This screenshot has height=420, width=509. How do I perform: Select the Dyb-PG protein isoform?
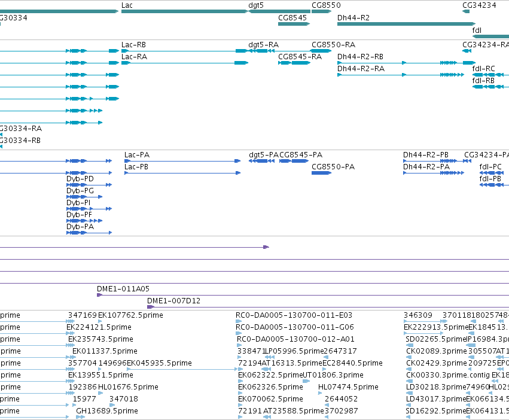click(84, 197)
